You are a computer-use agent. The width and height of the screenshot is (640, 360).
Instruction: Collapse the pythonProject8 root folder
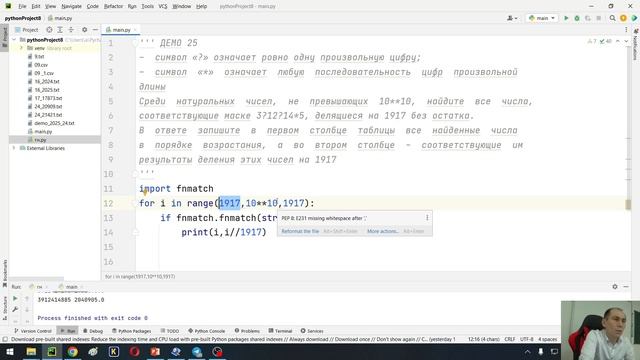point(15,40)
